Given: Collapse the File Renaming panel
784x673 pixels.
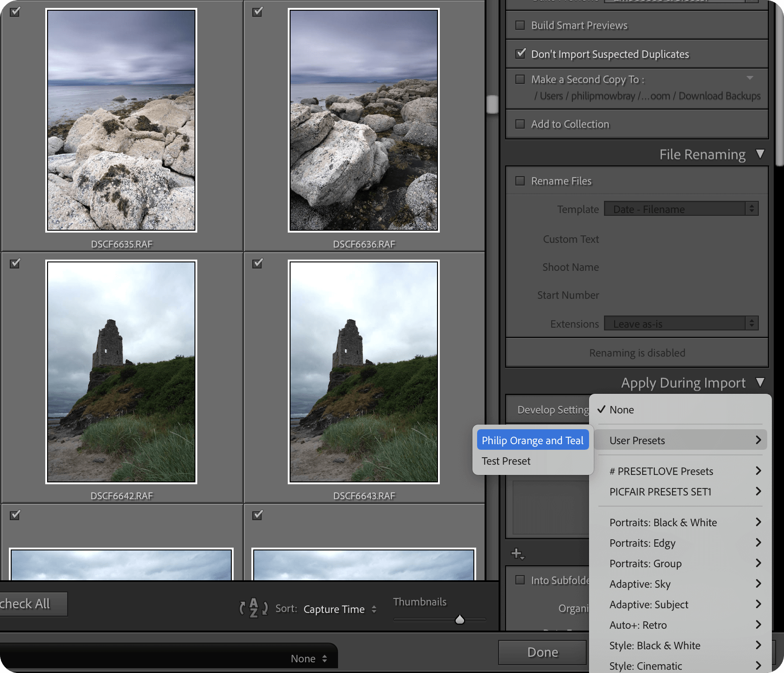Looking at the screenshot, I should click(760, 154).
